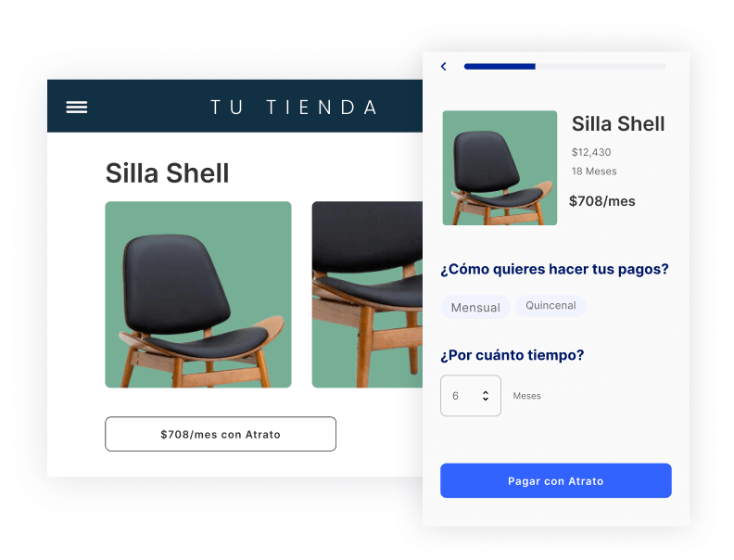Click the Silla Shell title in the checkout panel
This screenshot has width=734, height=560.
pyautogui.click(x=618, y=124)
